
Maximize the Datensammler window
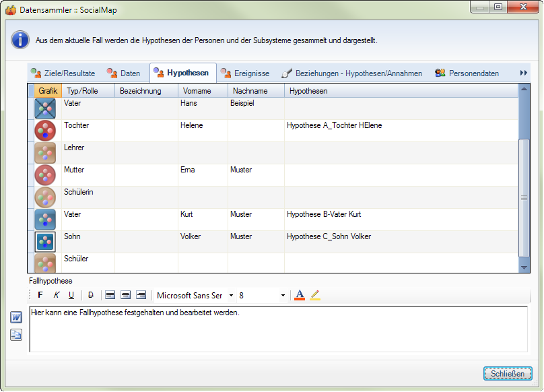click(498, 7)
